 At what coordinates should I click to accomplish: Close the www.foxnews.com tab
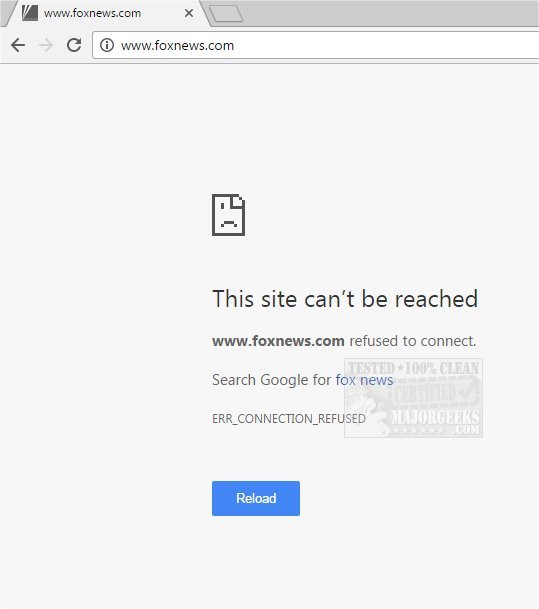click(x=189, y=13)
